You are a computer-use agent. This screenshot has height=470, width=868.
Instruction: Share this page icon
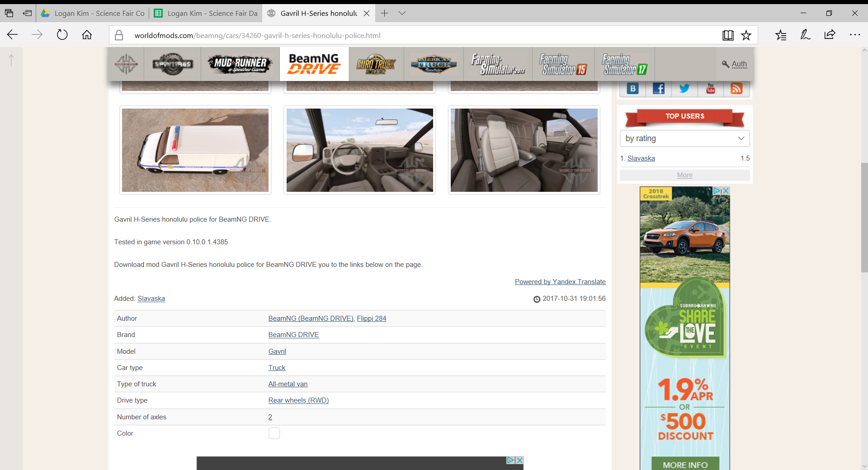pyautogui.click(x=830, y=35)
